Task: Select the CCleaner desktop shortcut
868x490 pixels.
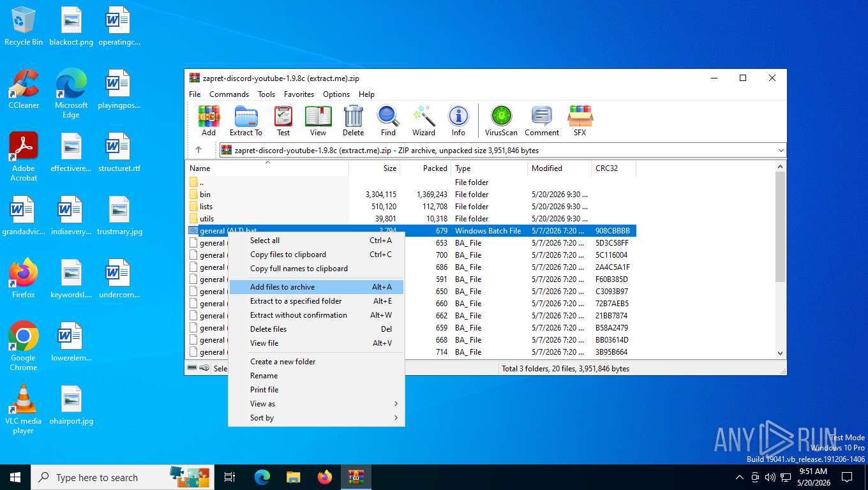Action: 24,89
